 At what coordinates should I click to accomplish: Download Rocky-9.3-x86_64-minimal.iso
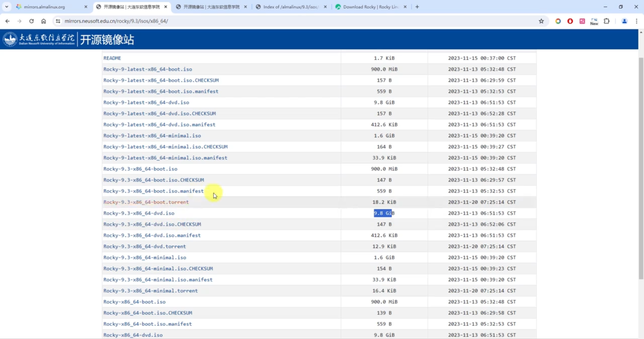(x=145, y=257)
